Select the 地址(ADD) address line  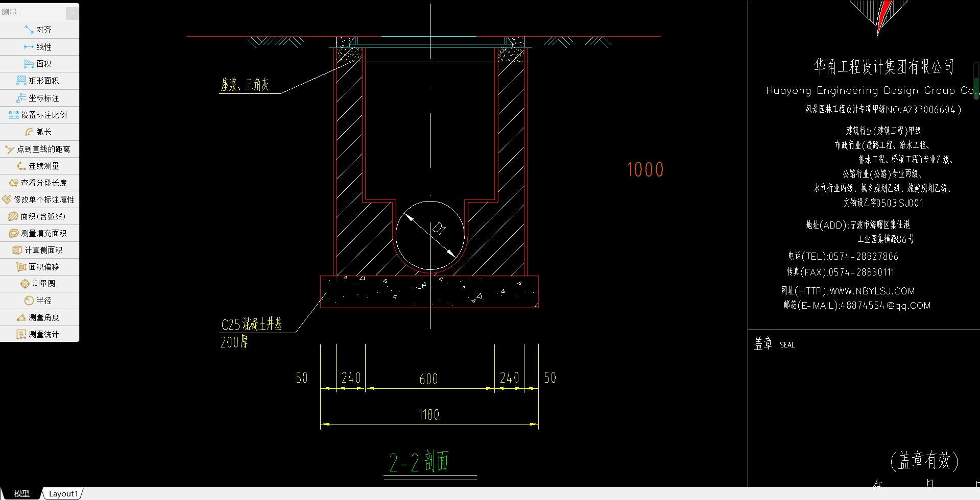click(858, 224)
